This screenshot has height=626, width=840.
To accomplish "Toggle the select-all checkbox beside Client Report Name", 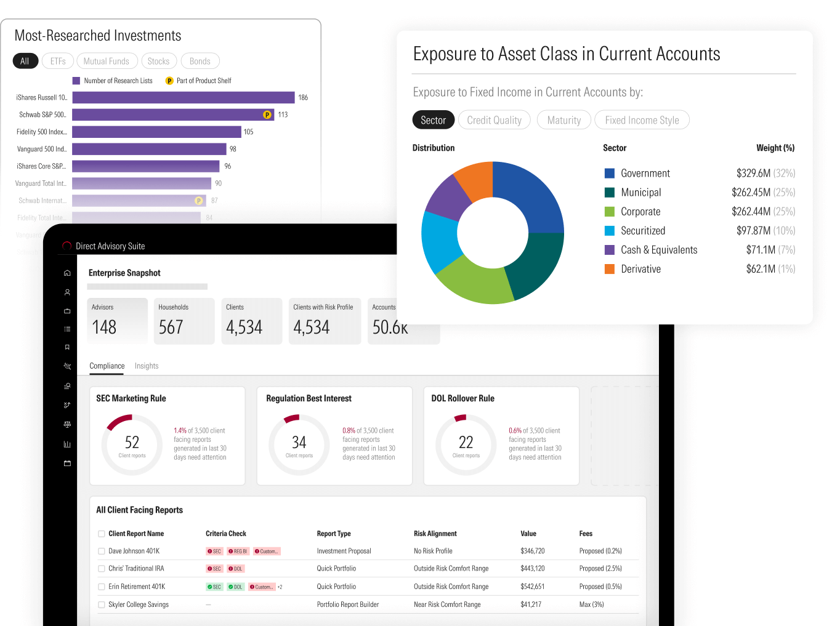I will coord(102,534).
